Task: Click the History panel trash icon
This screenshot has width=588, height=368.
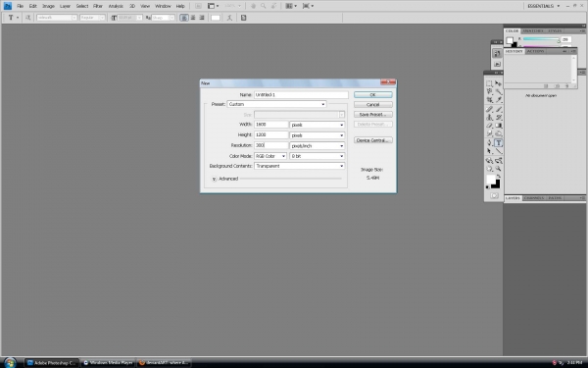Action: (x=567, y=86)
